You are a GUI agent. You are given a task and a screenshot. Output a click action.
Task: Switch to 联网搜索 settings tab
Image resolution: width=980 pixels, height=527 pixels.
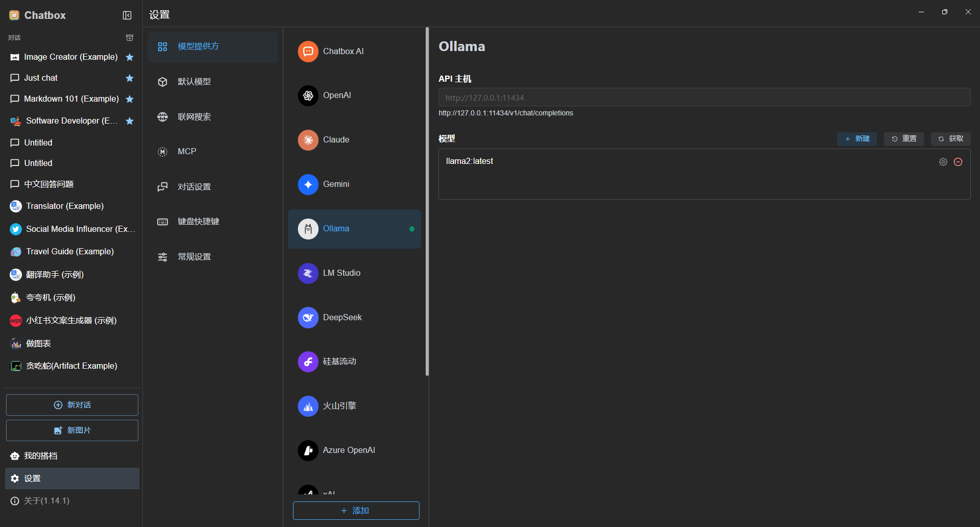(213, 117)
